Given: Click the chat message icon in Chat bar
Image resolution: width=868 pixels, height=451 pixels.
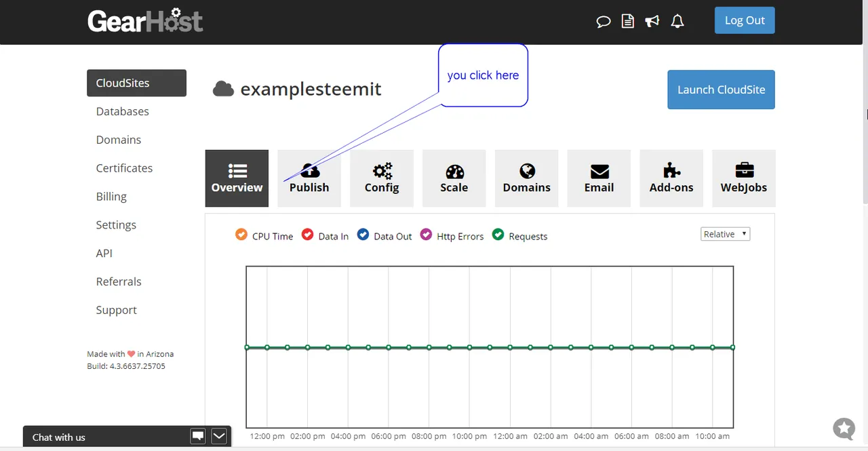Looking at the screenshot, I should (198, 436).
